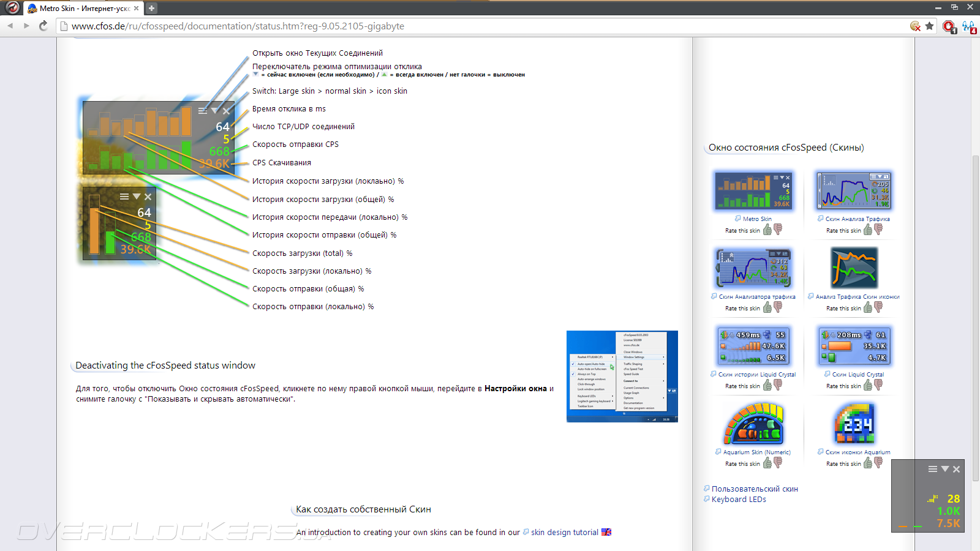Click the Скин Анализа Трафика preview thumbnail
The image size is (980, 551).
coord(854,190)
